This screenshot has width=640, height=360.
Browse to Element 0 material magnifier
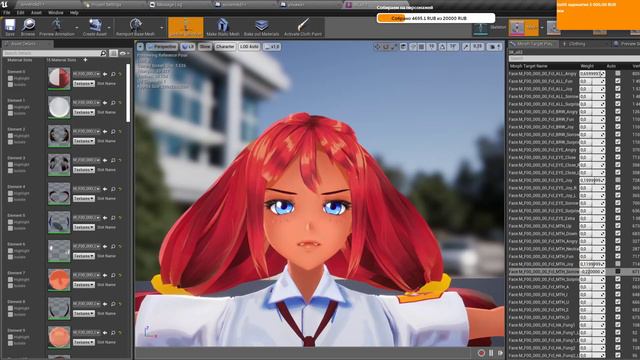pyautogui.click(x=113, y=74)
